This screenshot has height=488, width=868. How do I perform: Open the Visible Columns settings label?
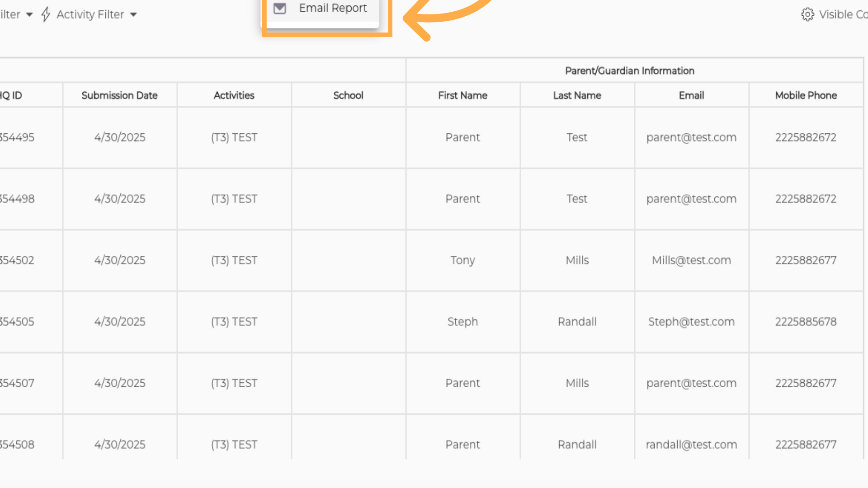pos(843,14)
